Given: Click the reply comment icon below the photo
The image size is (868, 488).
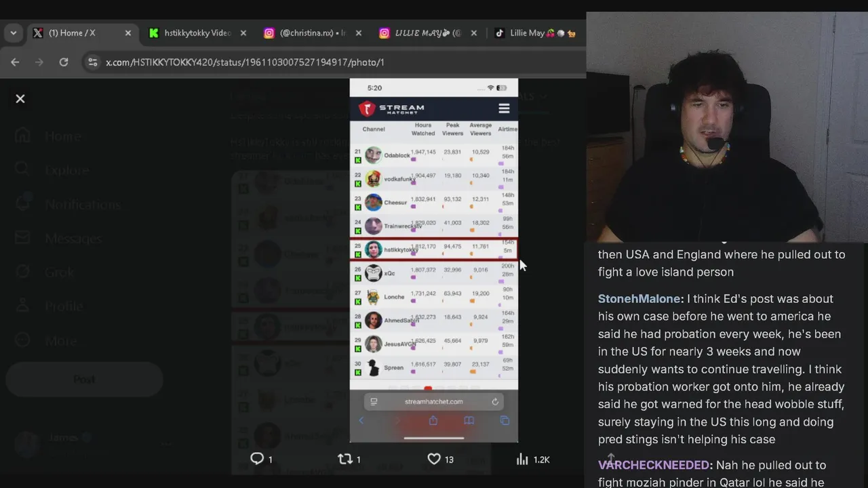Looking at the screenshot, I should (x=256, y=459).
